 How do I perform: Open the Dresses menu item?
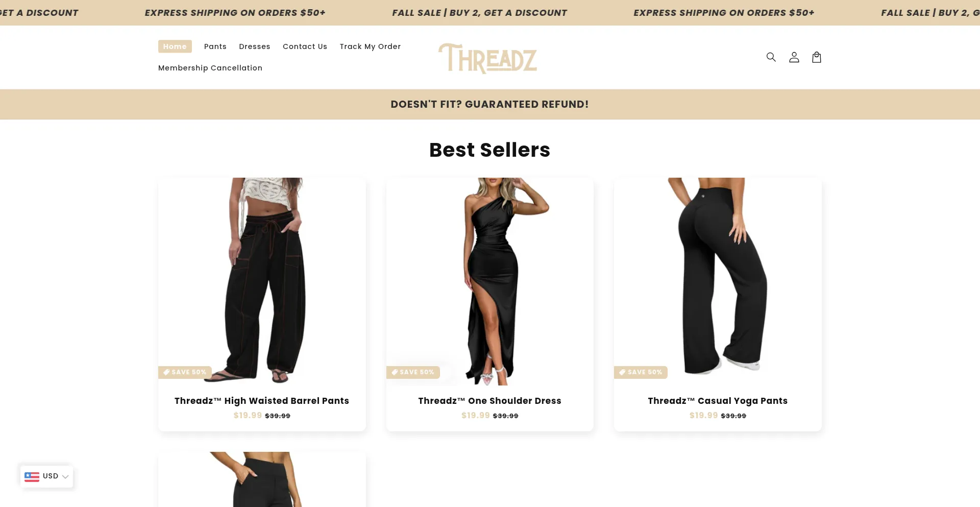[255, 46]
